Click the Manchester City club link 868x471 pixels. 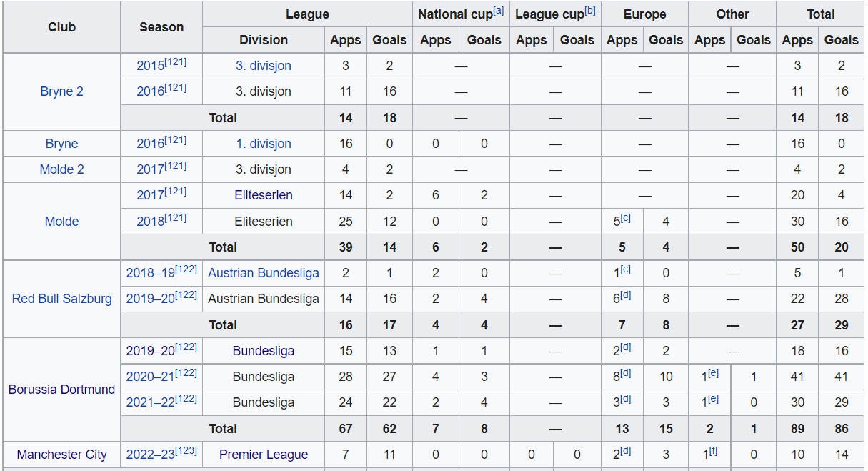pyautogui.click(x=61, y=455)
